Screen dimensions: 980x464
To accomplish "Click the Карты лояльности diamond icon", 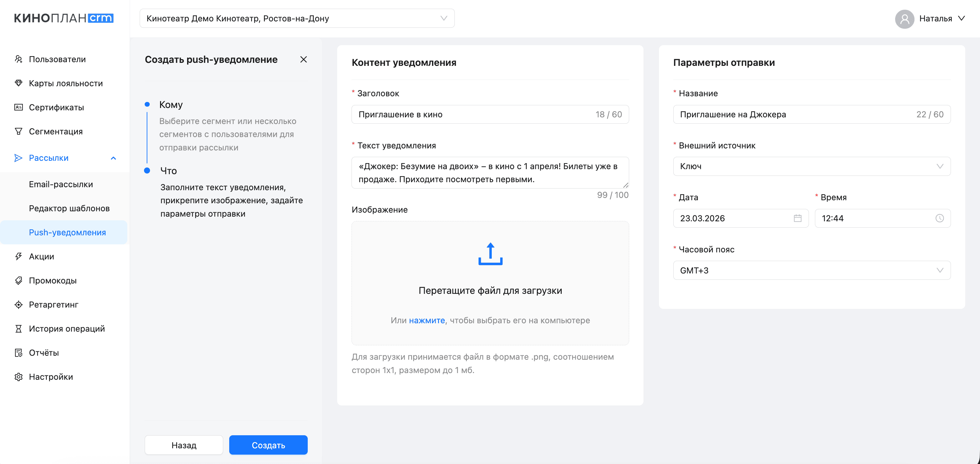I will (18, 83).
